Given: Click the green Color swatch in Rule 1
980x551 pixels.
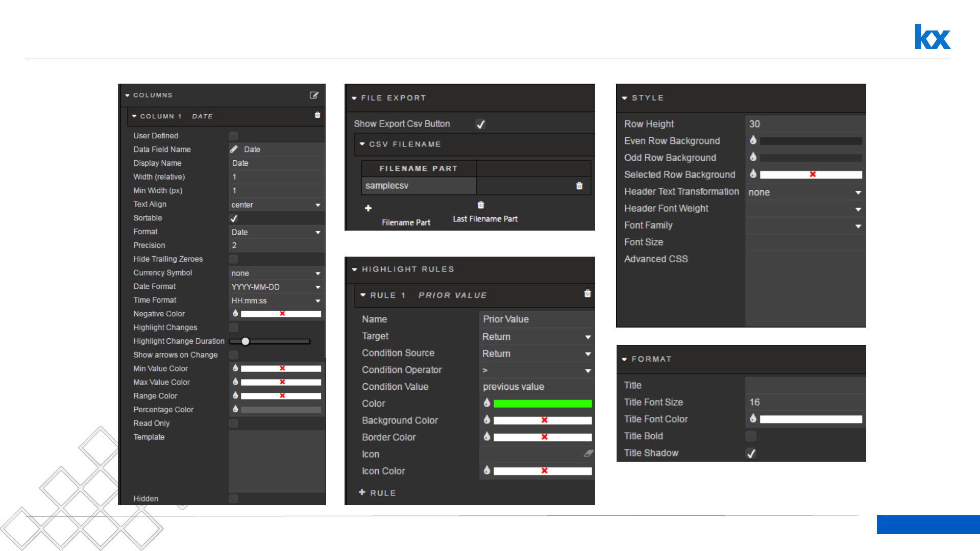Looking at the screenshot, I should [x=543, y=404].
